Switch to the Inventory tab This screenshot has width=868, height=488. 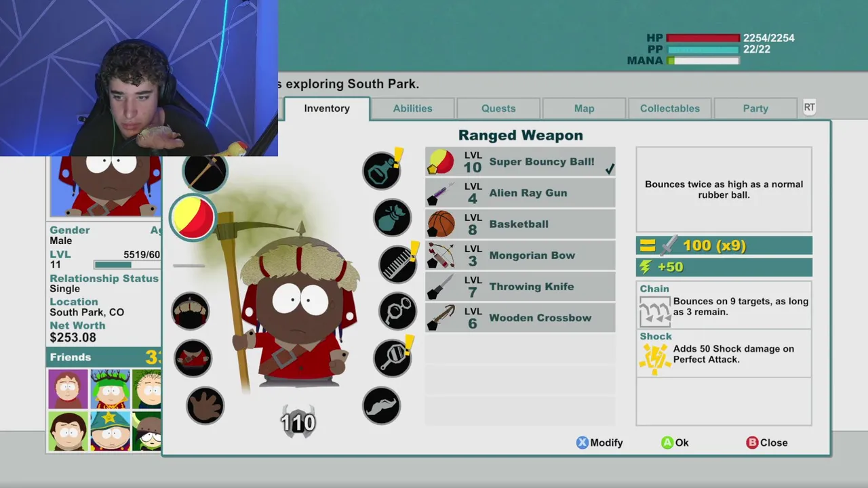[327, 108]
